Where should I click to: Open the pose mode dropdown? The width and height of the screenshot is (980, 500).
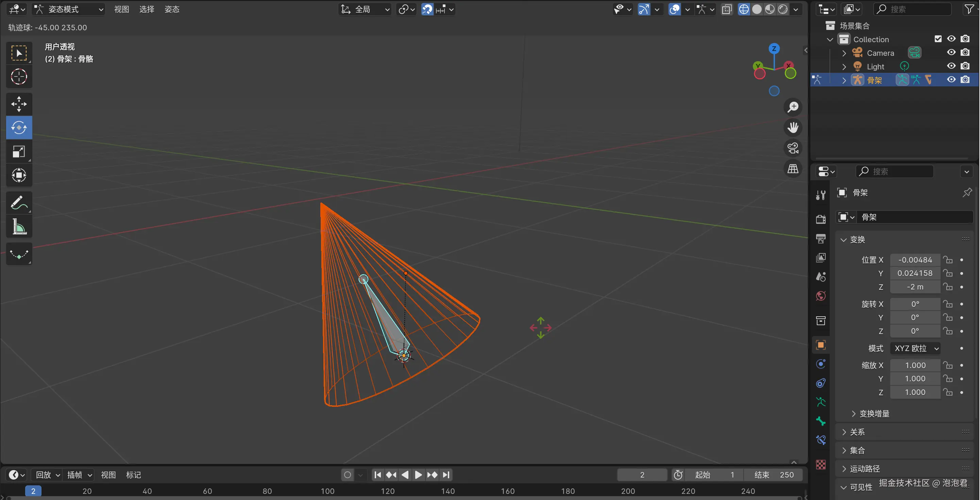69,9
